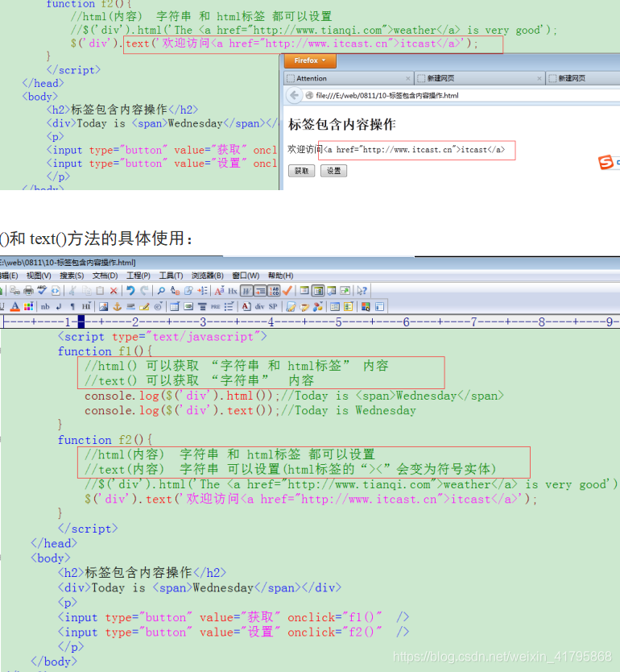Open the font A with superscript dropdown

pyautogui.click(x=219, y=291)
